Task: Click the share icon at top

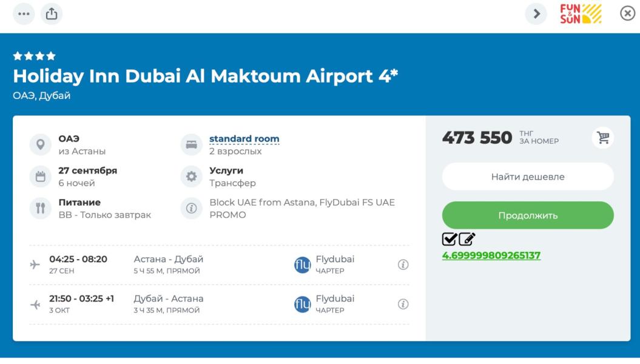Action: tap(52, 14)
